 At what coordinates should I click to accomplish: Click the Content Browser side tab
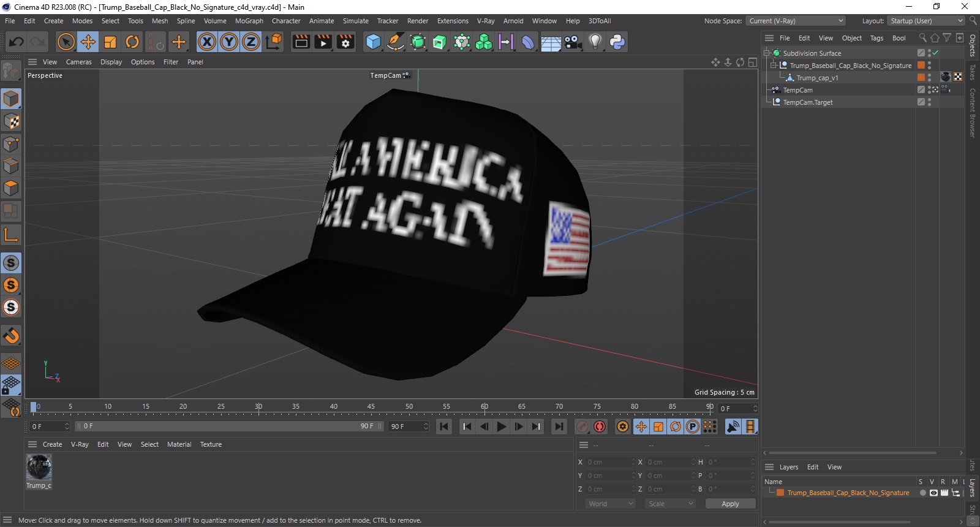(973, 113)
